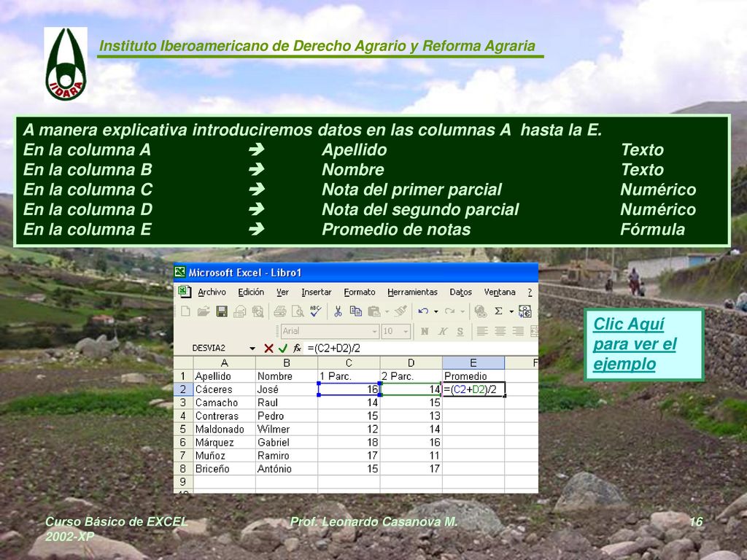Viewport: 747px width, 560px height.
Task: Click the Redo arrow icon
Action: click(449, 311)
